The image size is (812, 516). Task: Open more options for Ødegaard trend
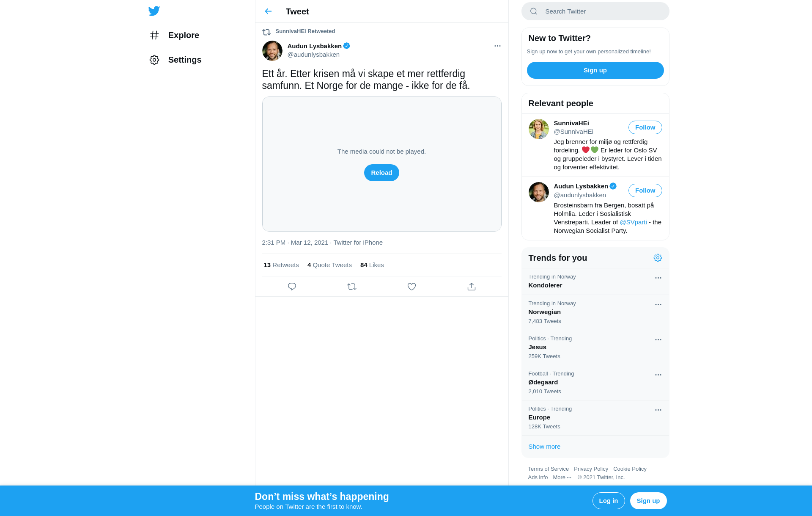pyautogui.click(x=658, y=375)
